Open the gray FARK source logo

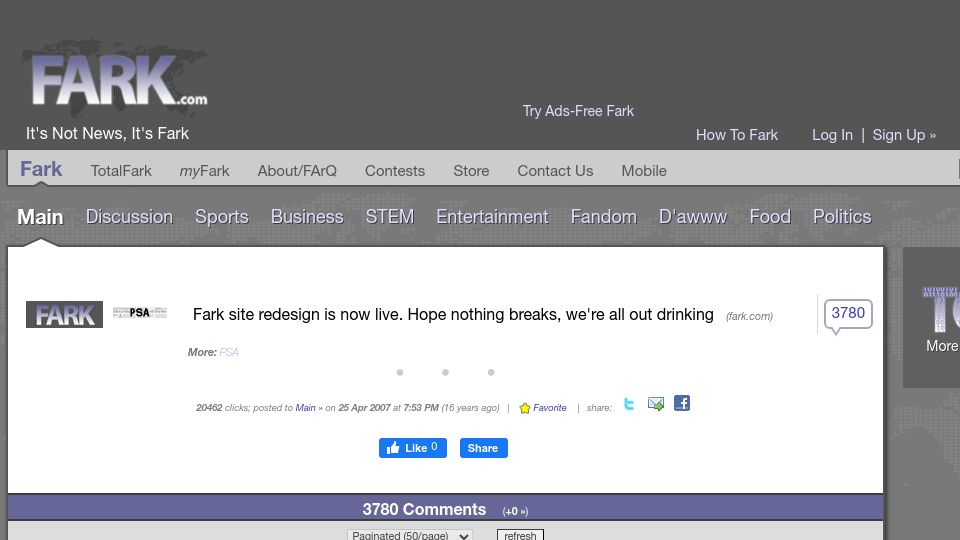pos(64,315)
